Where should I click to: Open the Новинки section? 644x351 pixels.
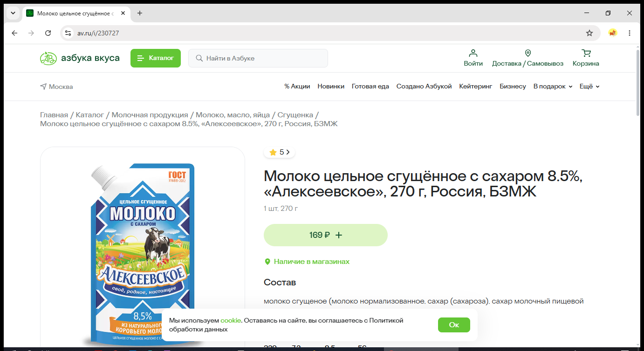click(331, 87)
